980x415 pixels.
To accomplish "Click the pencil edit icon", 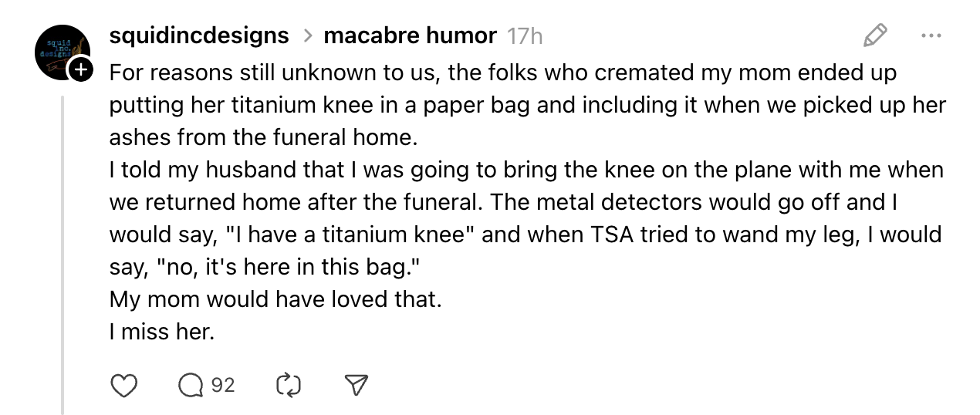I will click(x=874, y=35).
